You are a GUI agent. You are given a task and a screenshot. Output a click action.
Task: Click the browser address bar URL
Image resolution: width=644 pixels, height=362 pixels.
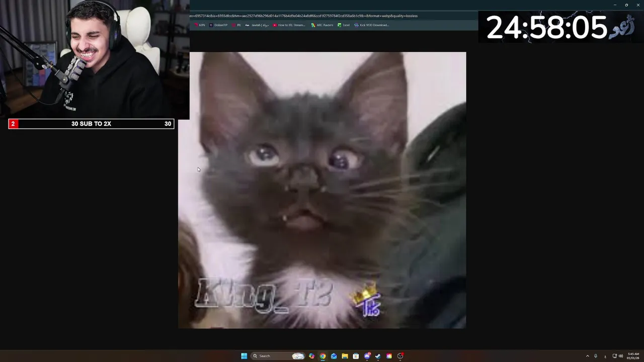(303, 16)
